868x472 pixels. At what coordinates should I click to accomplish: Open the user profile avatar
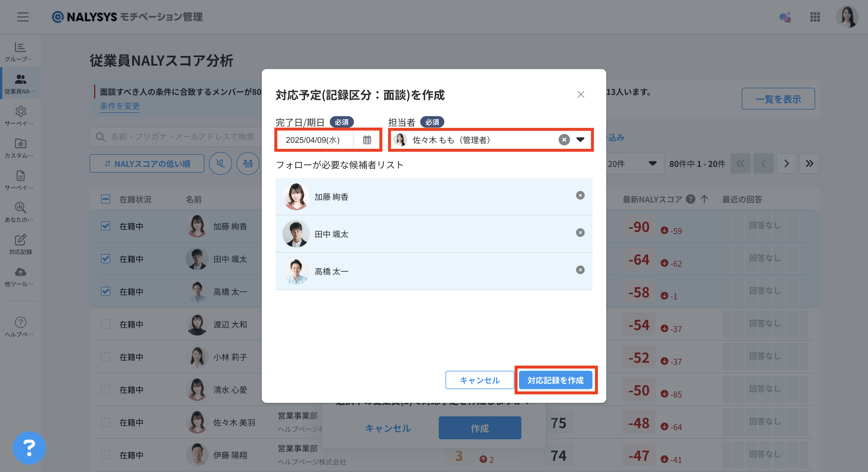847,17
